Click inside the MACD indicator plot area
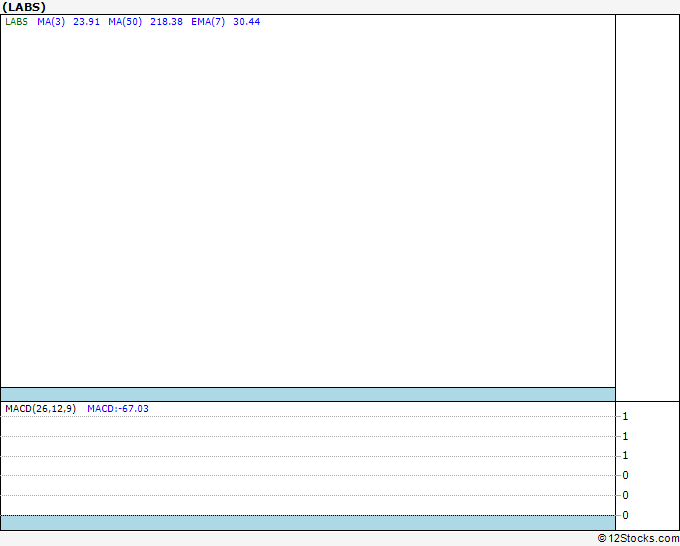 click(x=308, y=465)
